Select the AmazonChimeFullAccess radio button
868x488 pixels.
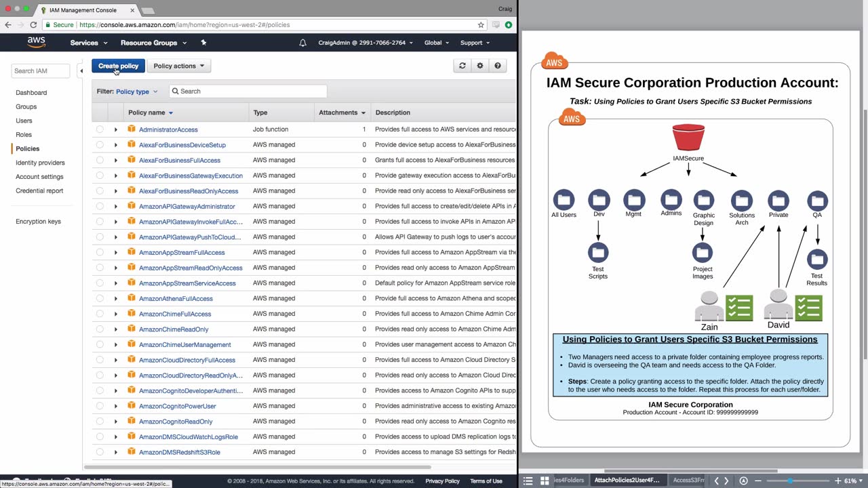(x=100, y=314)
